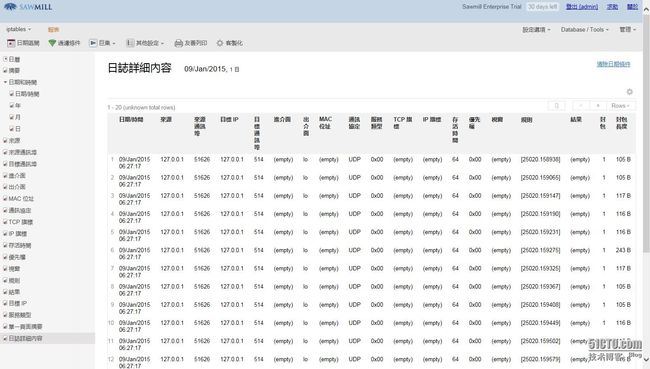Click the miscellaneous settings icon in the toolbar

(x=130, y=43)
